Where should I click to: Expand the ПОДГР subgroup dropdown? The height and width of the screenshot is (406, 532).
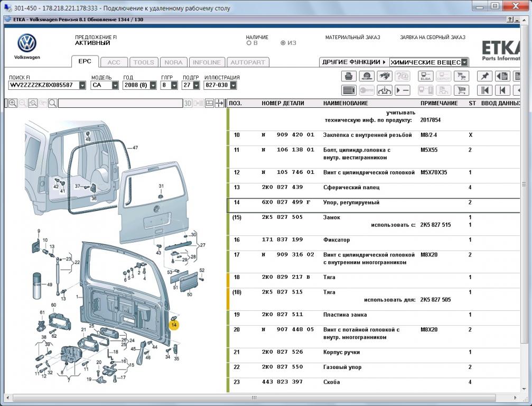coord(196,85)
